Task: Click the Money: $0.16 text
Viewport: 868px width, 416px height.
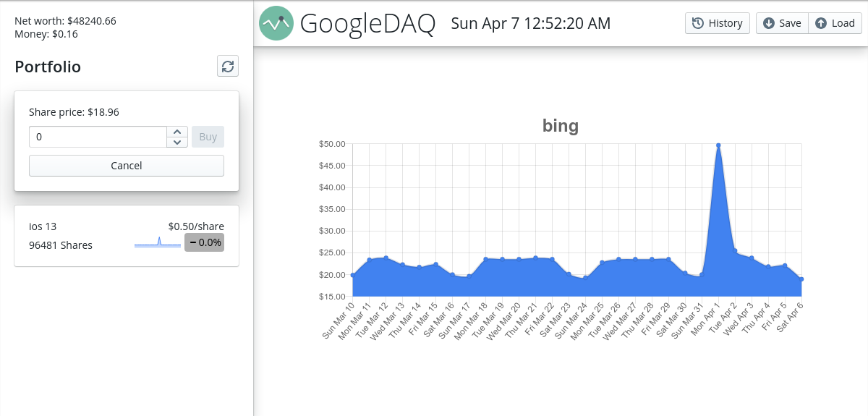Action: tap(46, 34)
